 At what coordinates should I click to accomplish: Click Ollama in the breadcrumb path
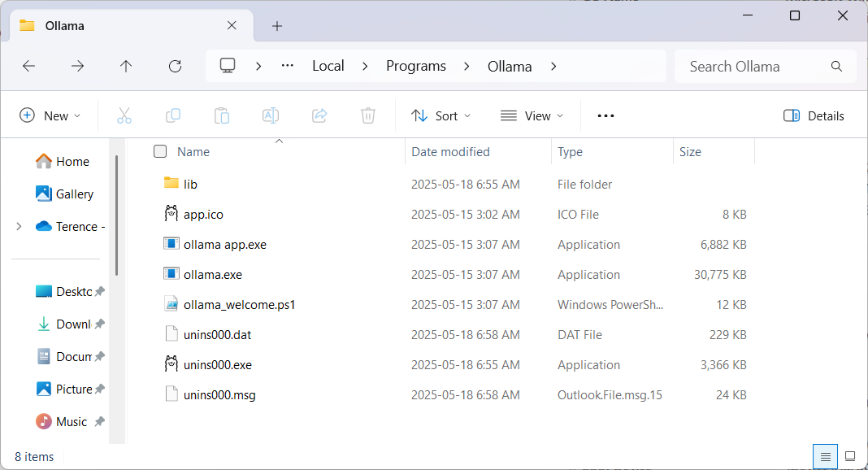510,67
